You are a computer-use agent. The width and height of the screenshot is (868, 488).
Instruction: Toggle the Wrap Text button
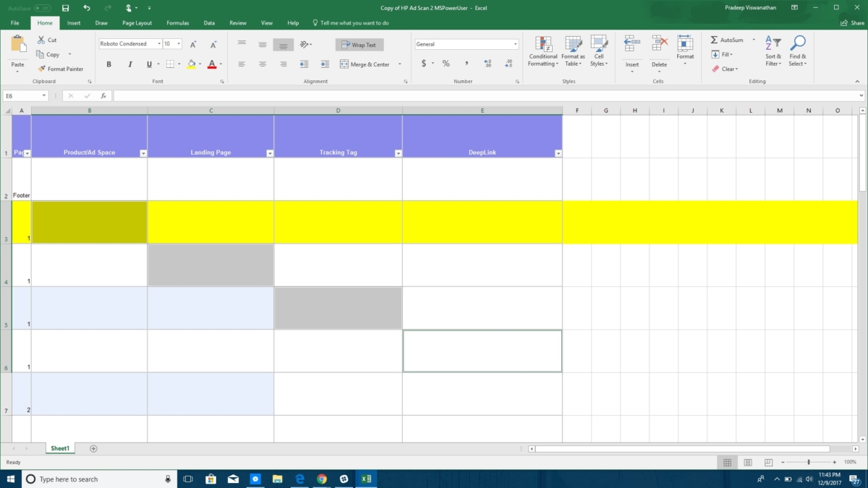[359, 45]
